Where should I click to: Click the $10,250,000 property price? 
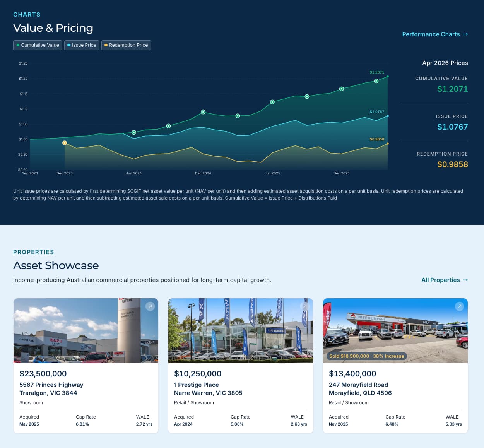[x=198, y=374]
